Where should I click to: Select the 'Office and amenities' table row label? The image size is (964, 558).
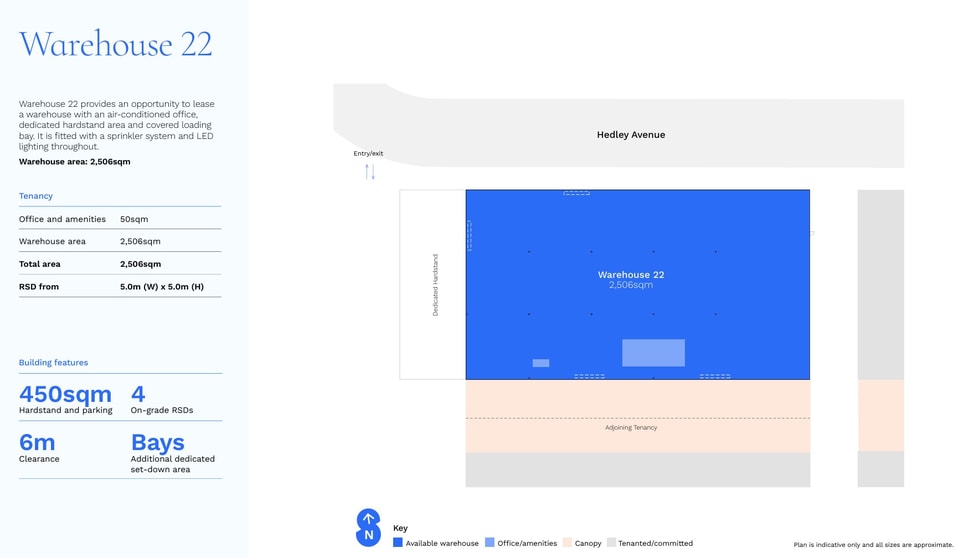pyautogui.click(x=62, y=219)
